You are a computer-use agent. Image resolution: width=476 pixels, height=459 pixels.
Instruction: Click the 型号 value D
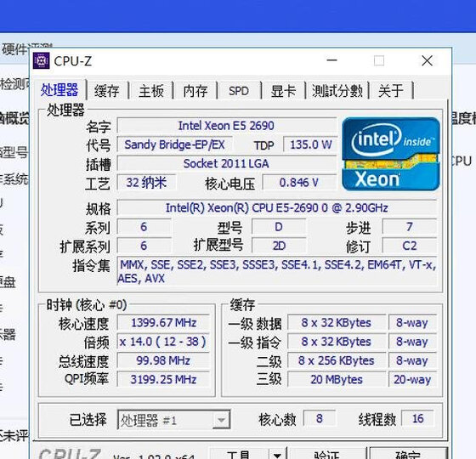279,227
